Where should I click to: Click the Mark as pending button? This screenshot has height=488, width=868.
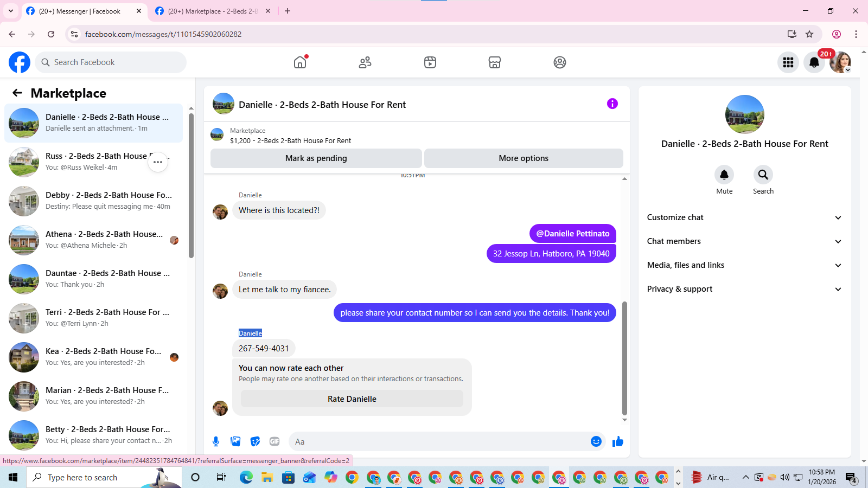point(316,158)
